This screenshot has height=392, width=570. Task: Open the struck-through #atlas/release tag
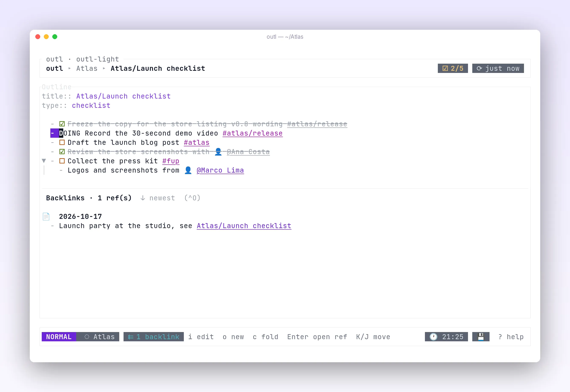[x=317, y=124]
